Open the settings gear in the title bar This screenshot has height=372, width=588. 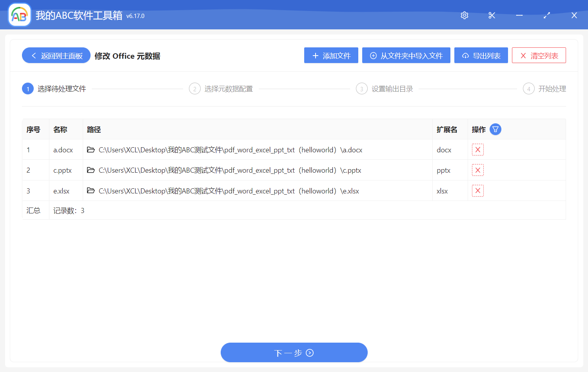pos(464,15)
